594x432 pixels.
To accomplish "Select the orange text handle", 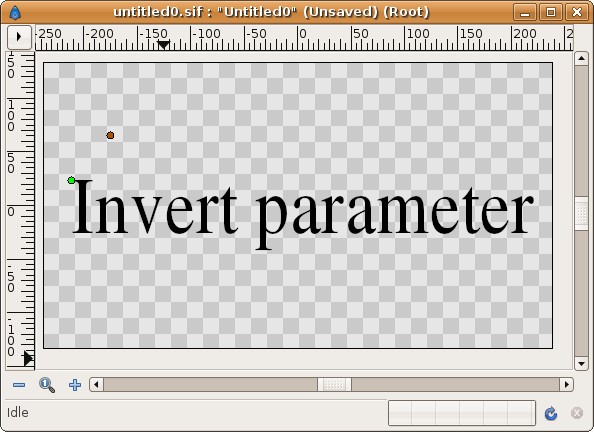I will click(x=110, y=135).
